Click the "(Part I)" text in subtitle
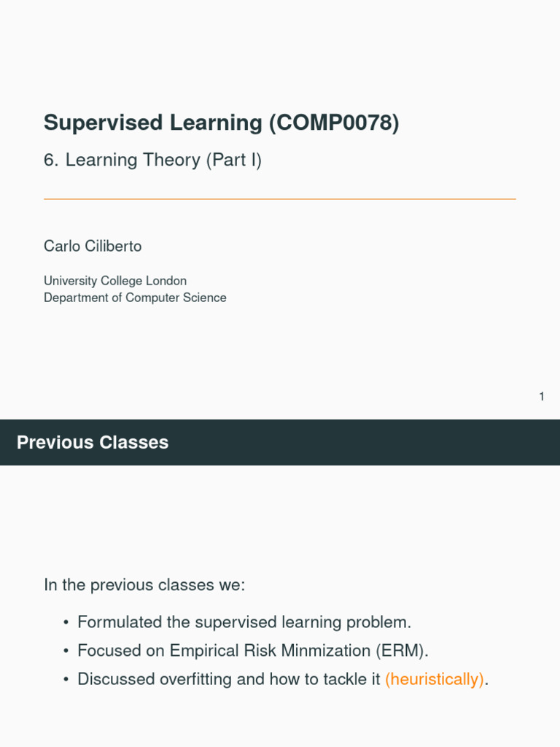Viewport: 560px width, 747px height. pyautogui.click(x=233, y=160)
